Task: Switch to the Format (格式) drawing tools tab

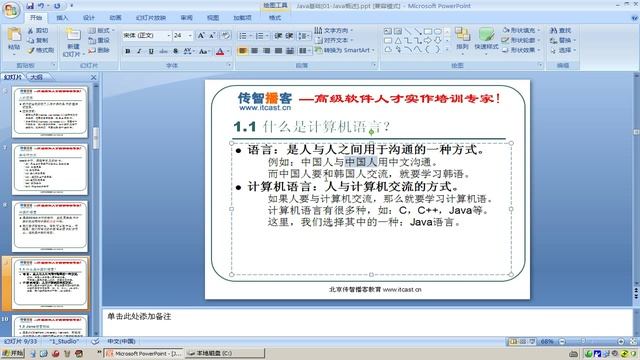Action: 275,18
